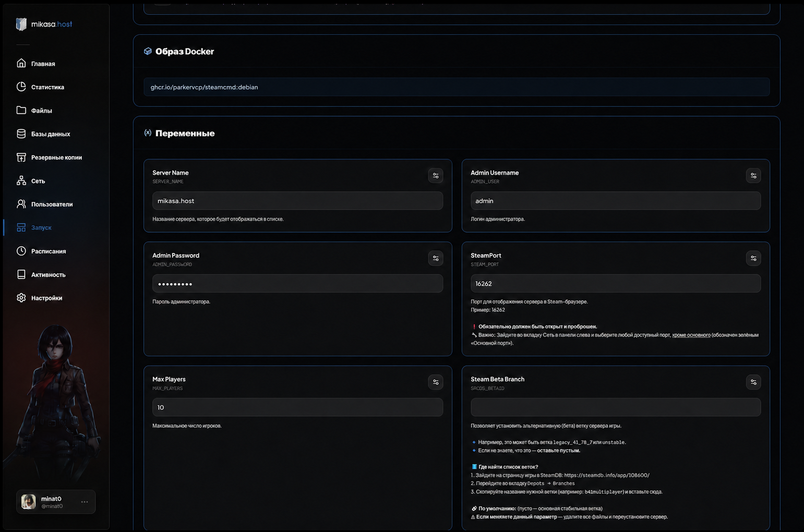Click the Docker image field ghcr.io/parkervcp/steamcmd:debian
Screen dimensions: 804x532
pos(457,87)
